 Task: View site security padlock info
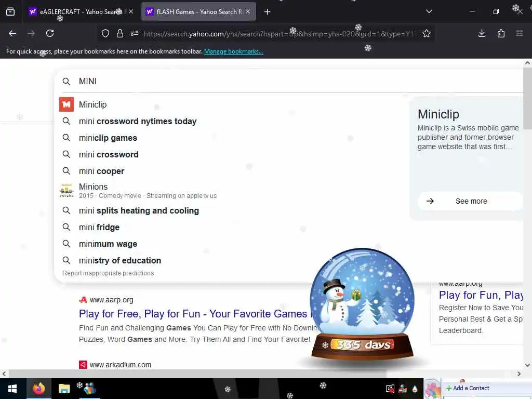tap(120, 33)
